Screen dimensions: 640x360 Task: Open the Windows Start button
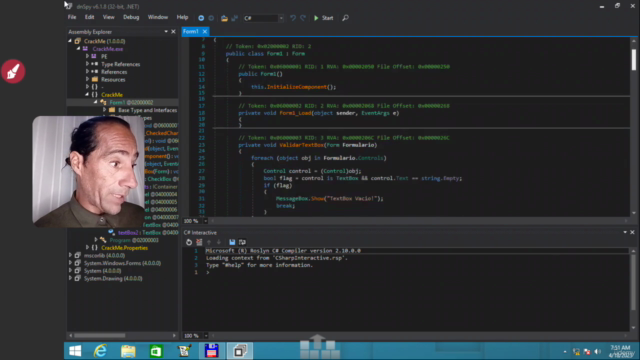click(75, 351)
